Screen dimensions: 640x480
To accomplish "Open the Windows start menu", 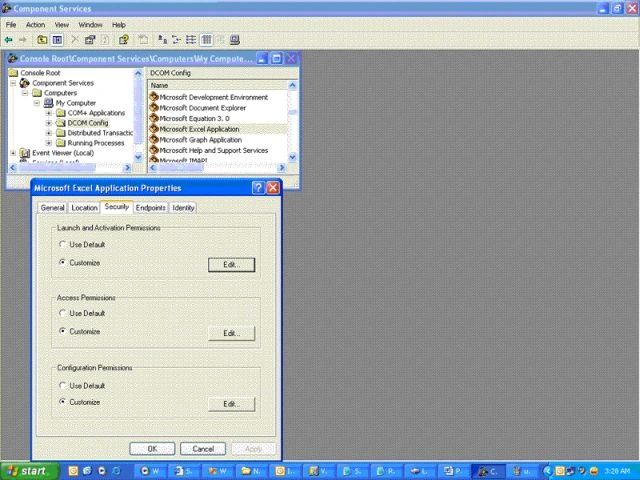I will tap(29, 471).
